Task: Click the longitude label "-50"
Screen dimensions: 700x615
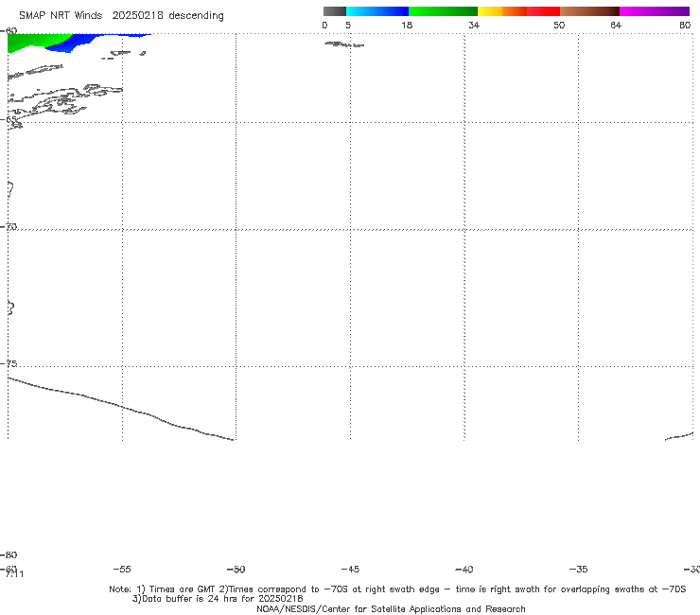Action: click(x=236, y=569)
